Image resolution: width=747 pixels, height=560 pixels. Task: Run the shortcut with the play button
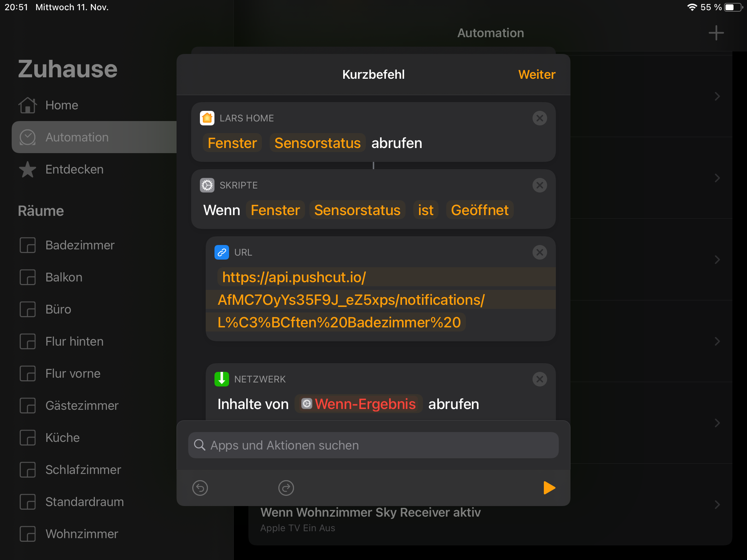(549, 488)
